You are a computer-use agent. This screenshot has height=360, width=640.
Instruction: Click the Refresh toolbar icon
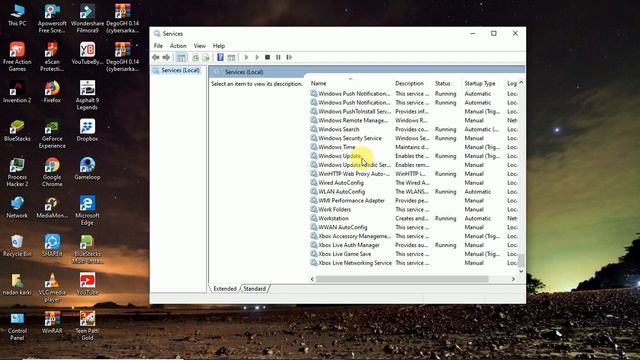click(x=196, y=58)
